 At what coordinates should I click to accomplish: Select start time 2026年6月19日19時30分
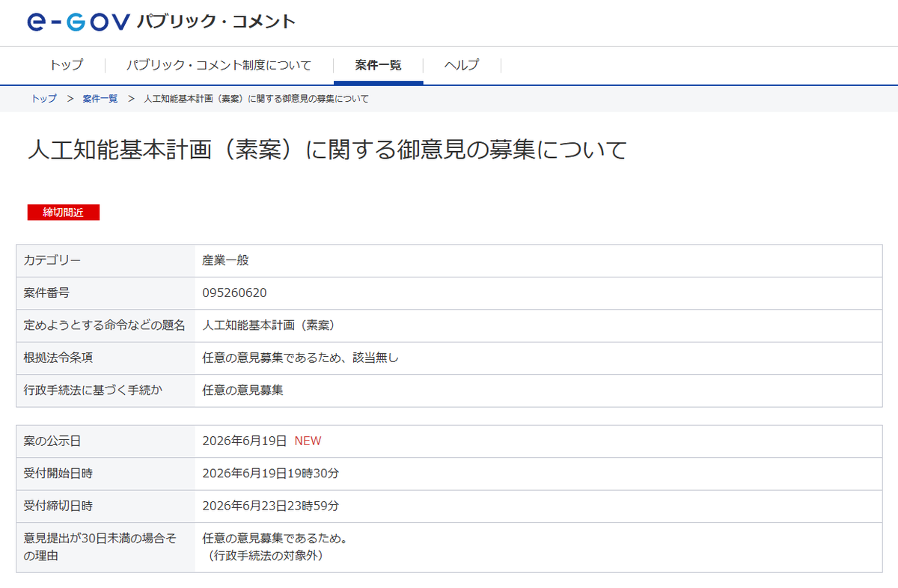[271, 474]
